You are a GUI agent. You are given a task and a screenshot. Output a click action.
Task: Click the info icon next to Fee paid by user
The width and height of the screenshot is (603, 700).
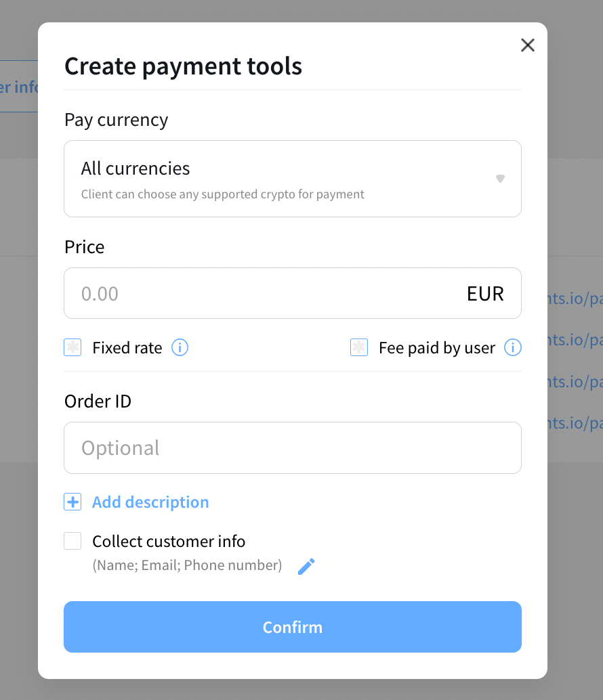513,348
